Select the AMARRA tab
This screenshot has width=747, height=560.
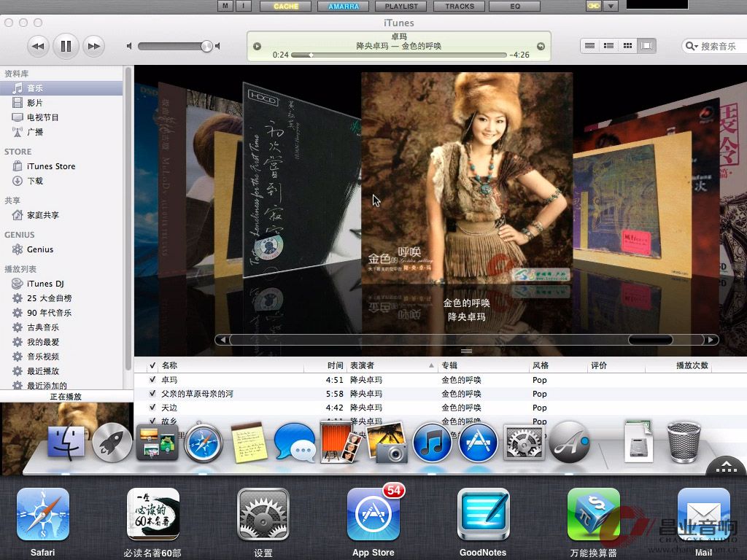[344, 6]
